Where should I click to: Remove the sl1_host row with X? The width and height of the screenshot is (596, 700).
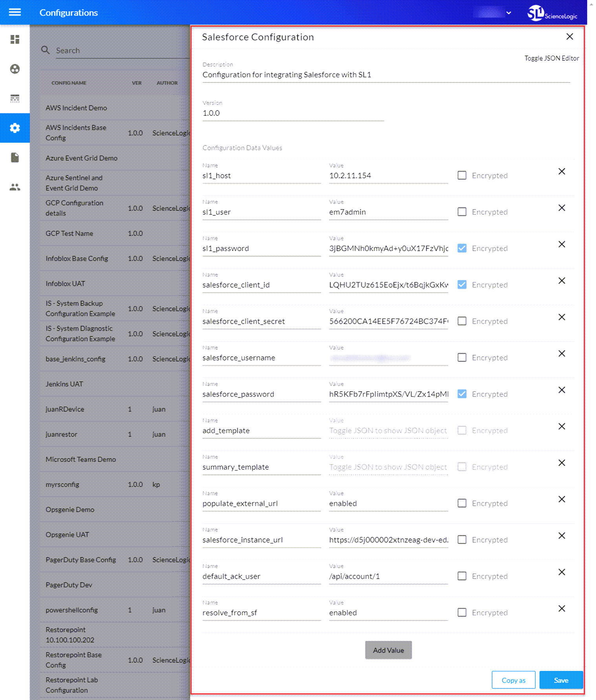(x=561, y=171)
